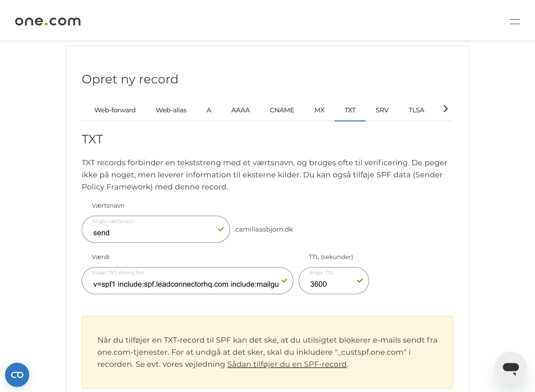Show more record types with right chevron

445,109
